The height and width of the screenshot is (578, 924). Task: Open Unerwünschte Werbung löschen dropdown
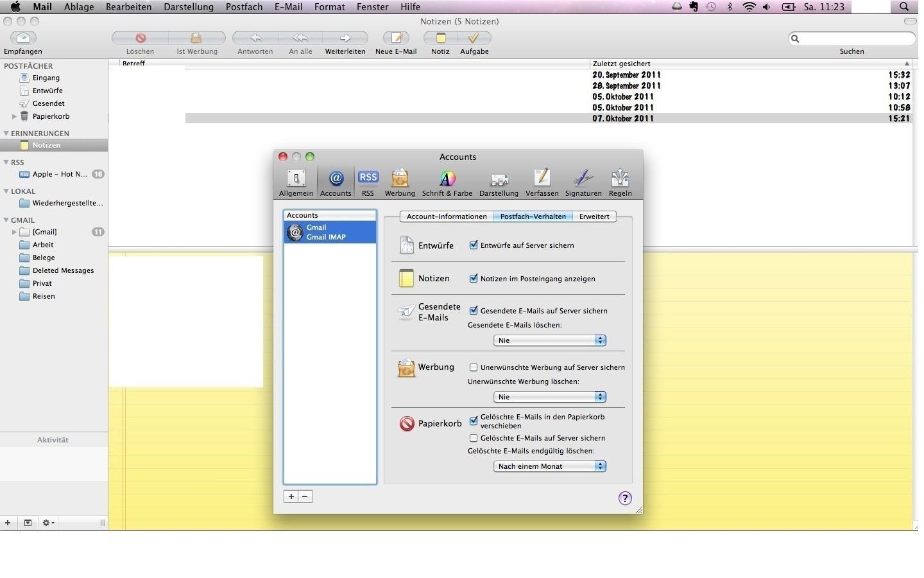coord(550,397)
